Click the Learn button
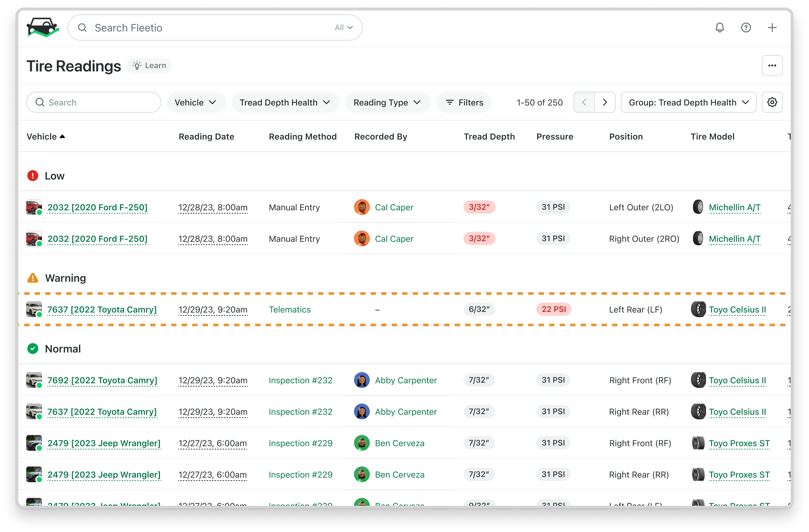The image size is (809, 532). (149, 66)
